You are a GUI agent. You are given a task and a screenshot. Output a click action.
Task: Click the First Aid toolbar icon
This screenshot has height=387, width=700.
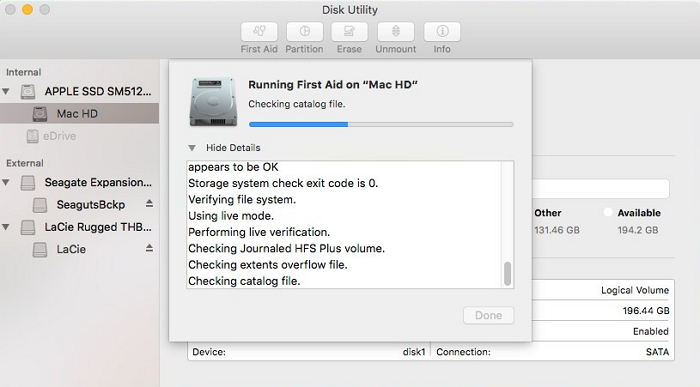pos(259,31)
